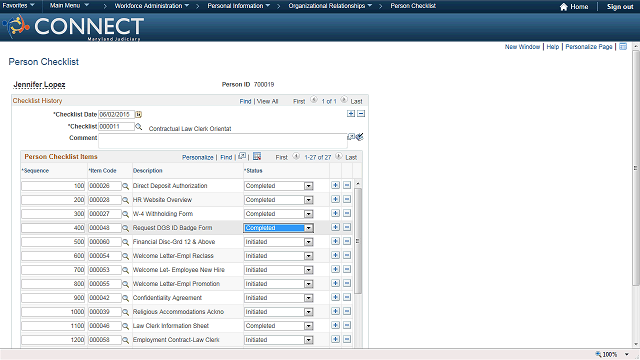Click the Checklist Date input field
The width and height of the screenshot is (640, 360).
click(116, 115)
